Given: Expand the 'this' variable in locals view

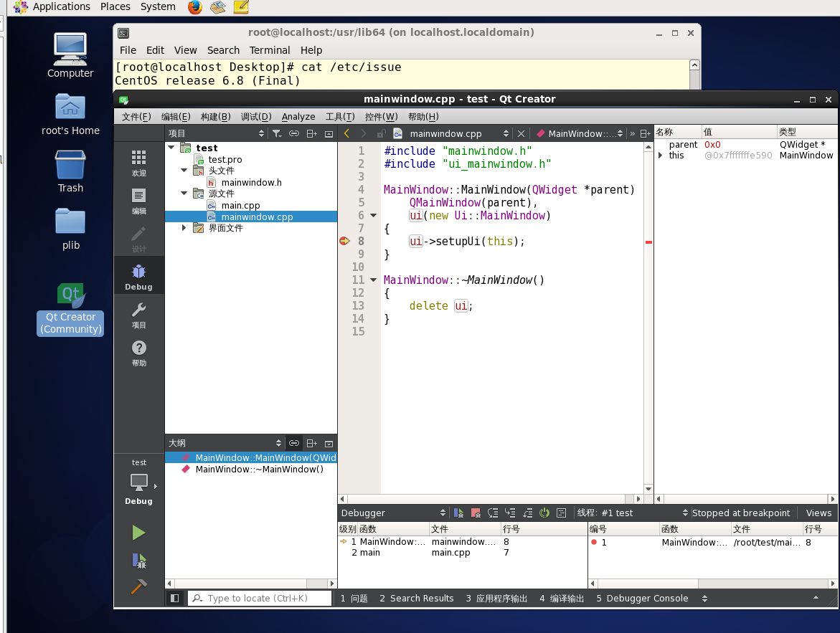Looking at the screenshot, I should tap(661, 155).
